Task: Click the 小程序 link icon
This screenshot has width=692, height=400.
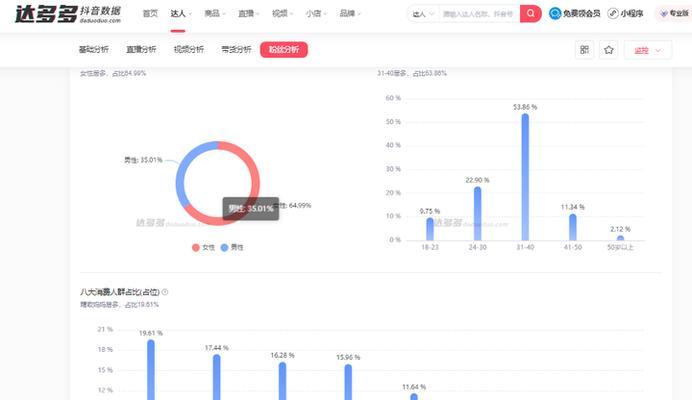Action: (613, 14)
